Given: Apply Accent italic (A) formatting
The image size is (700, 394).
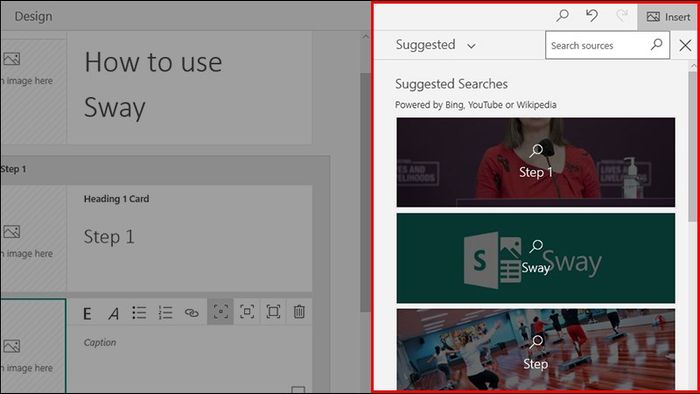Looking at the screenshot, I should 113,313.
